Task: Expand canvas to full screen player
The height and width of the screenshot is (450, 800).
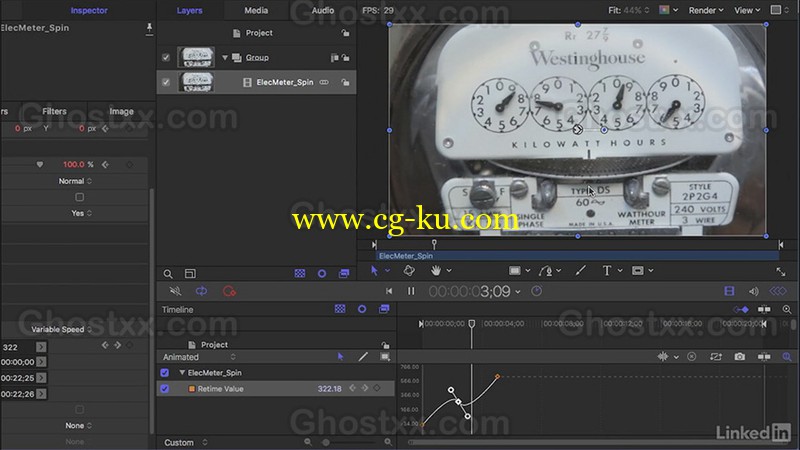Action: coord(781,272)
